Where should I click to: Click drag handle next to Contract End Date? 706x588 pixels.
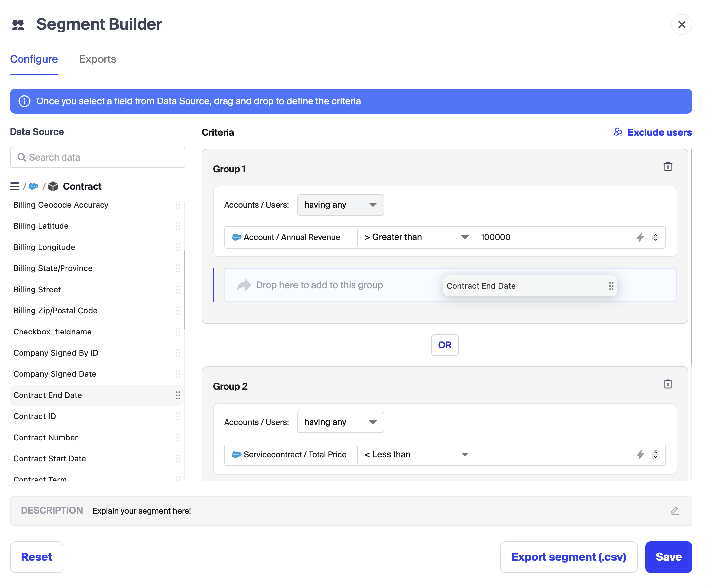coord(178,395)
